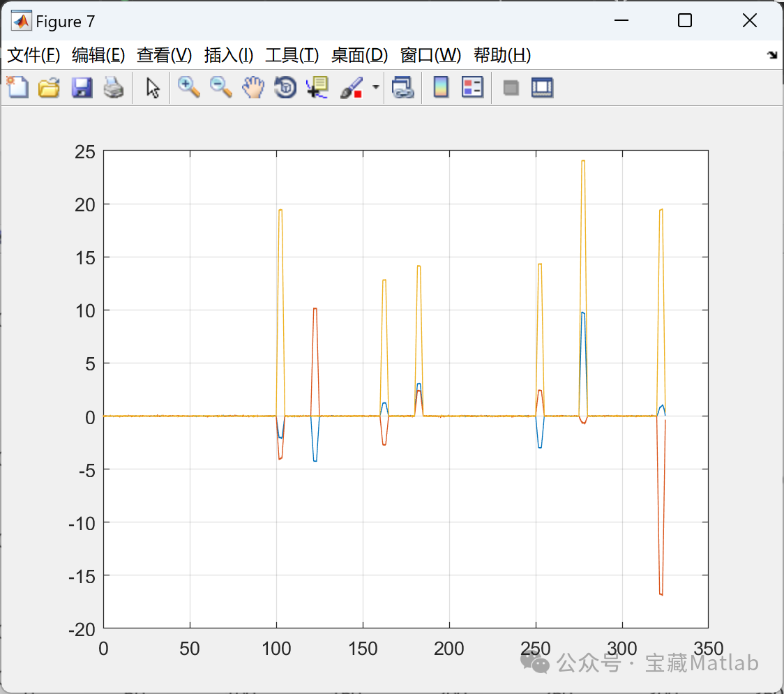Activate the Pan hand tool
The image size is (784, 694).
(253, 87)
